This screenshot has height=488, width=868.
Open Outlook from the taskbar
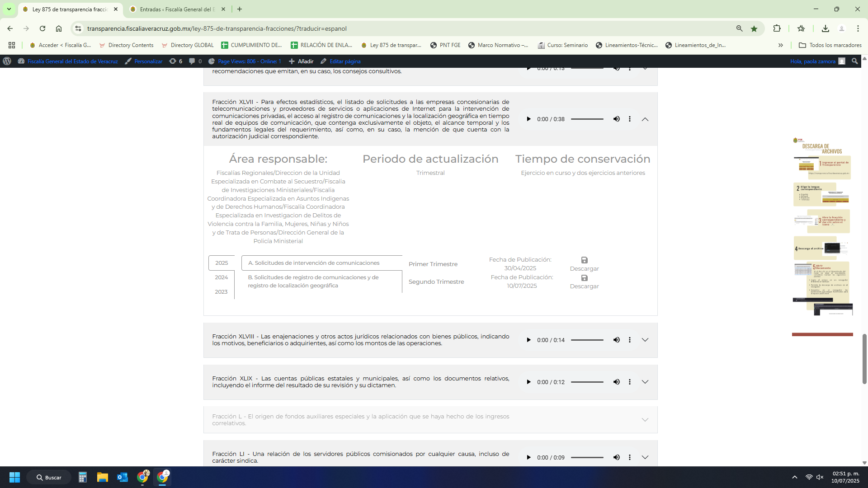click(x=123, y=477)
